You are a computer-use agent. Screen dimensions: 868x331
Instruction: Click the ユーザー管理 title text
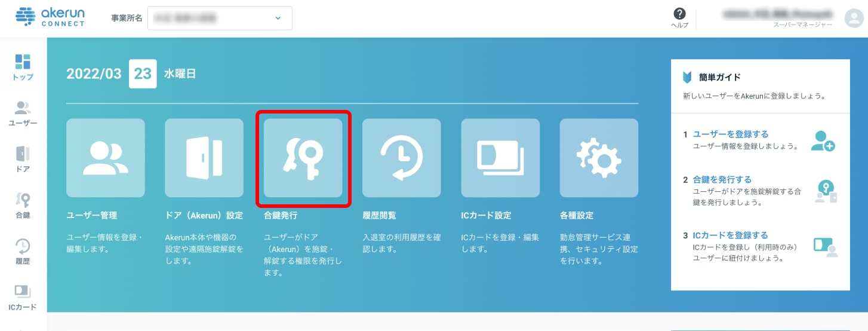point(92,215)
